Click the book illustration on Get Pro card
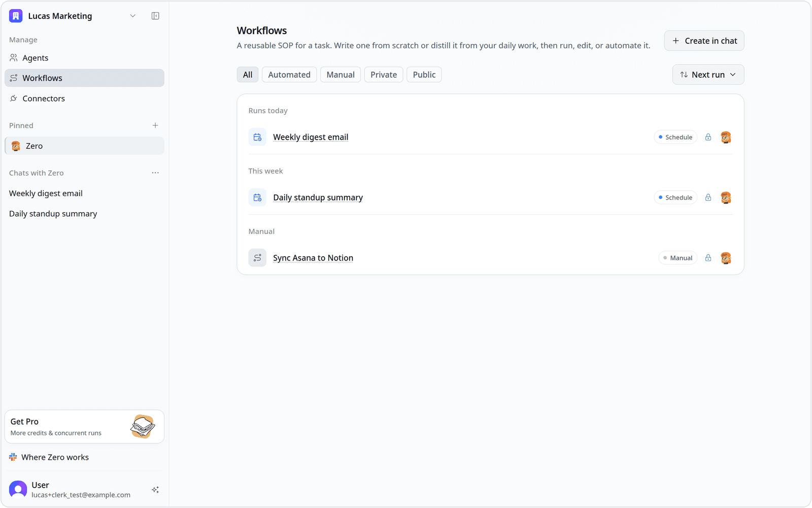This screenshot has height=508, width=812. point(143,426)
